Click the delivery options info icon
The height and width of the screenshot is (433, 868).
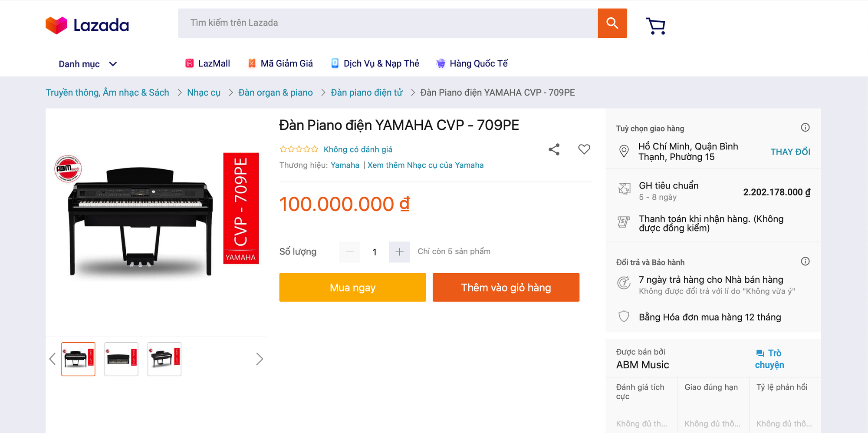click(805, 127)
